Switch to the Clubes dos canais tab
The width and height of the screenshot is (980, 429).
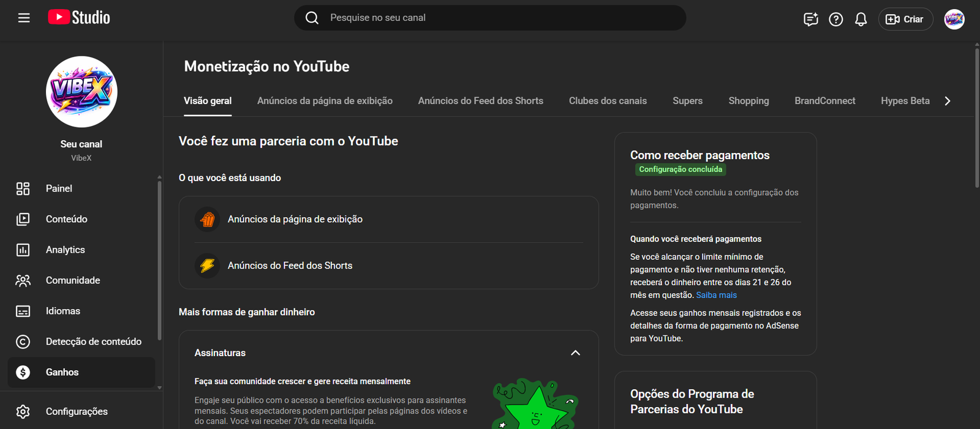pyautogui.click(x=608, y=101)
